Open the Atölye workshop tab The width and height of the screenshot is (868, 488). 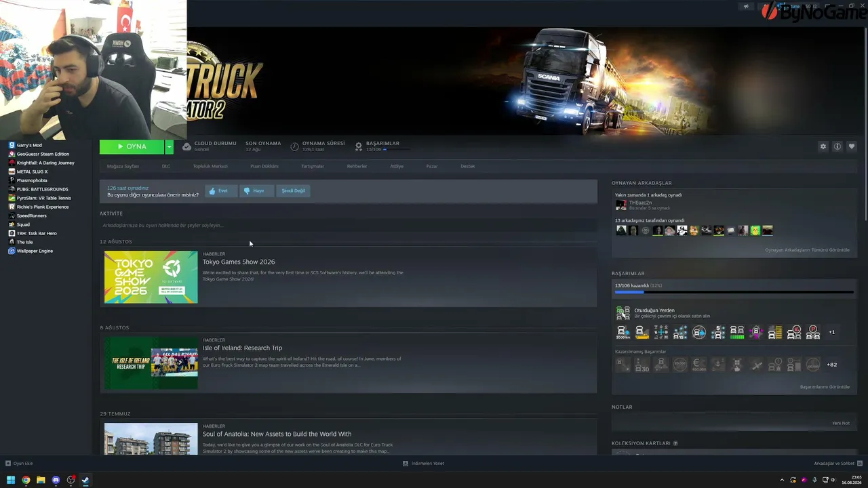coord(397,166)
